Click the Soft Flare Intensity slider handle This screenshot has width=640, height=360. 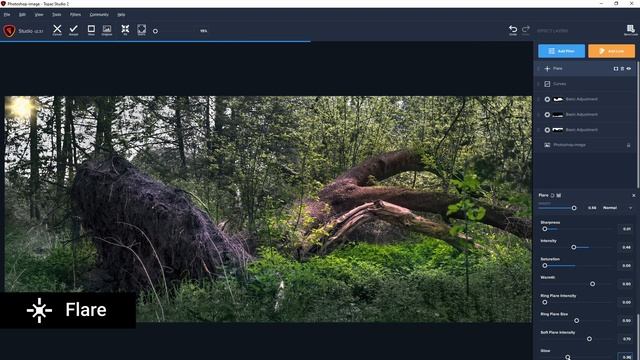pos(589,339)
